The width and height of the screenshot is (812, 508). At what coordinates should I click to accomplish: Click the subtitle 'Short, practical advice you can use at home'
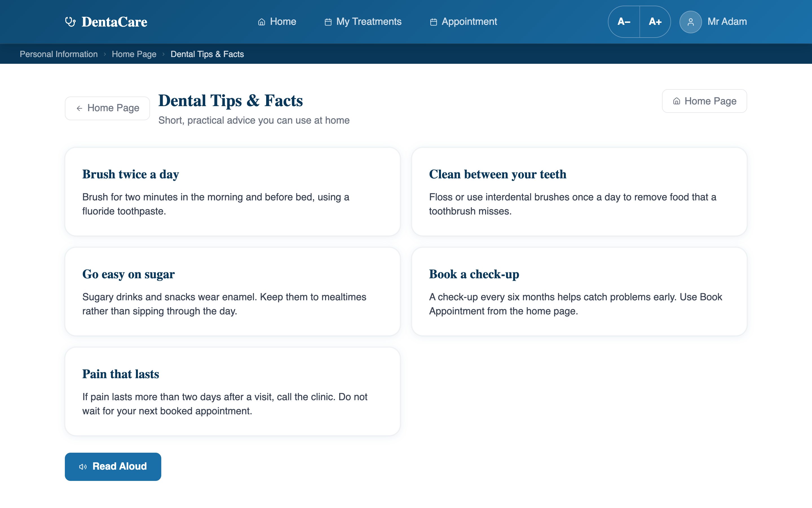[x=254, y=120]
